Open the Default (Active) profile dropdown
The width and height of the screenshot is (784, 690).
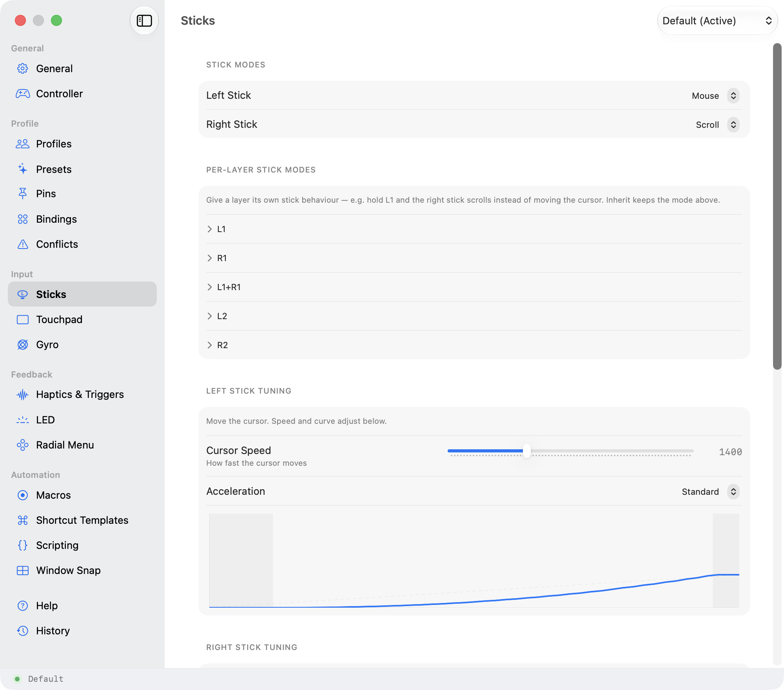pyautogui.click(x=717, y=20)
